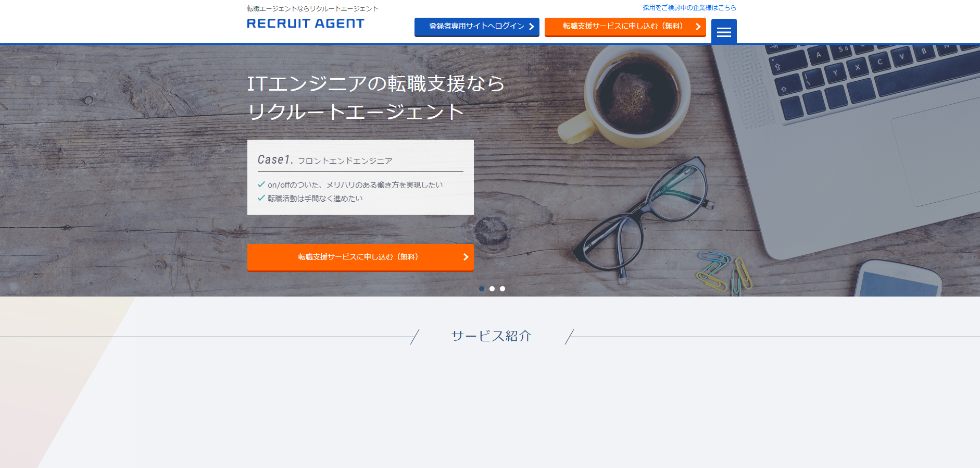Click second checkmark beside 転職活動は手間なく進めたい
980x468 pixels.
(261, 198)
